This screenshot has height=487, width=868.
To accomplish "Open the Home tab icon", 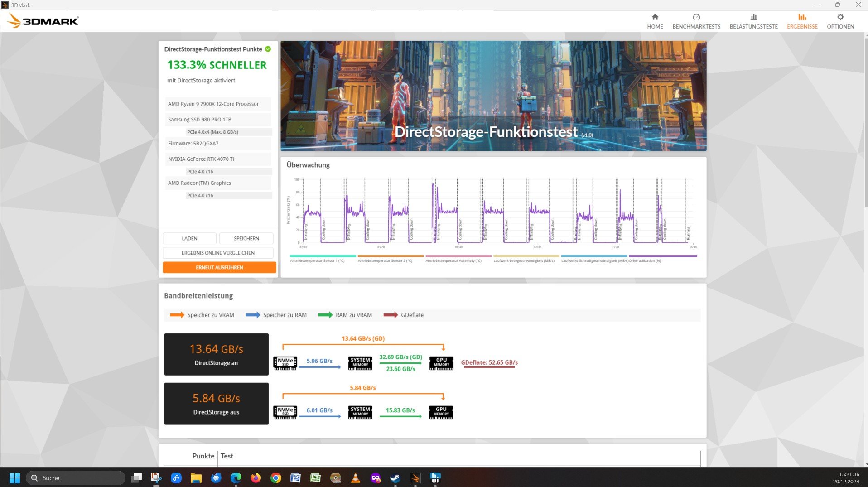I will click(655, 17).
